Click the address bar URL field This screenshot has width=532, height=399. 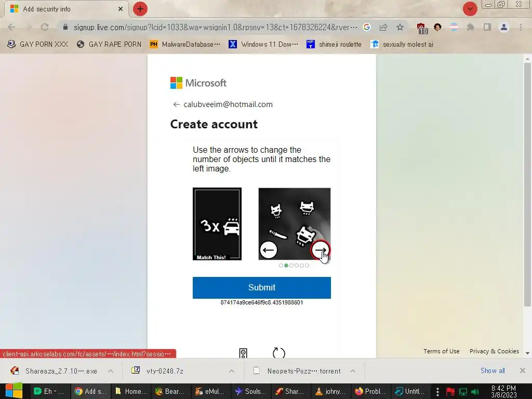coord(215,27)
